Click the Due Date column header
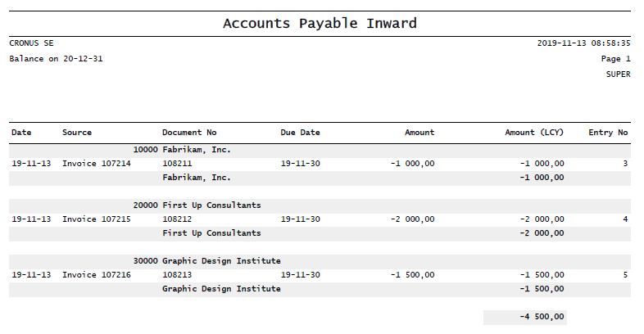The width and height of the screenshot is (644, 334). click(x=300, y=133)
